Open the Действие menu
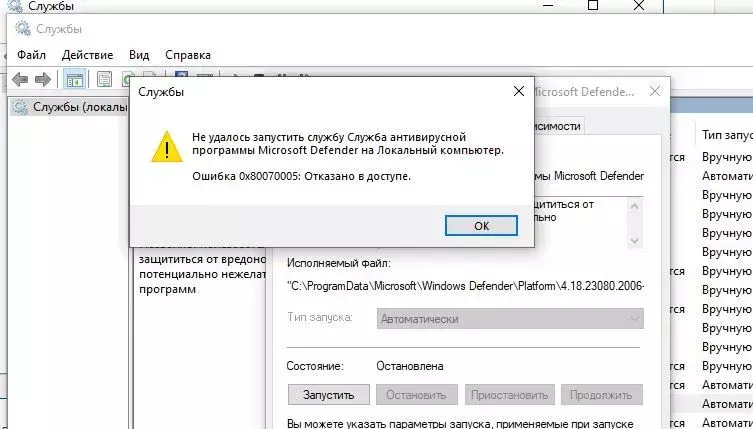The image size is (753, 429). pyautogui.click(x=87, y=55)
